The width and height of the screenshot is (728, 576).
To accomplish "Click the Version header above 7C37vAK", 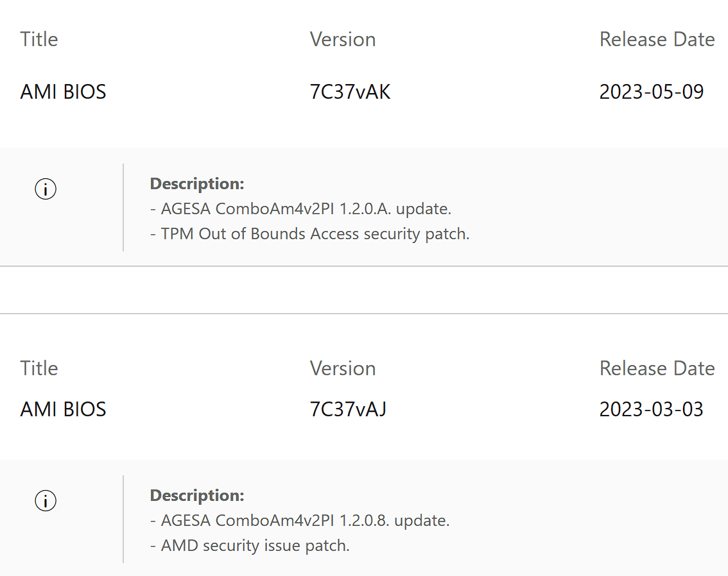I will [343, 40].
